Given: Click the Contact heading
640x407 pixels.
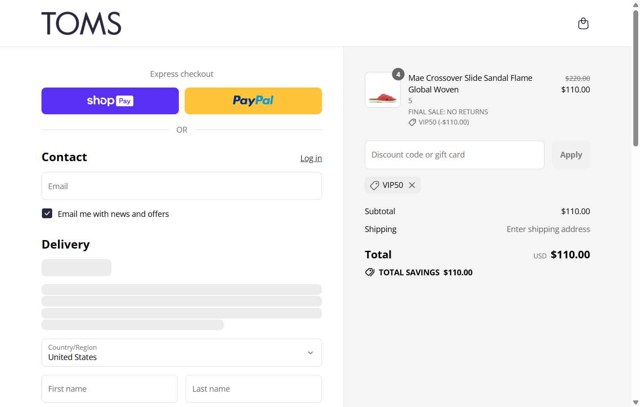Looking at the screenshot, I should coord(64,157).
